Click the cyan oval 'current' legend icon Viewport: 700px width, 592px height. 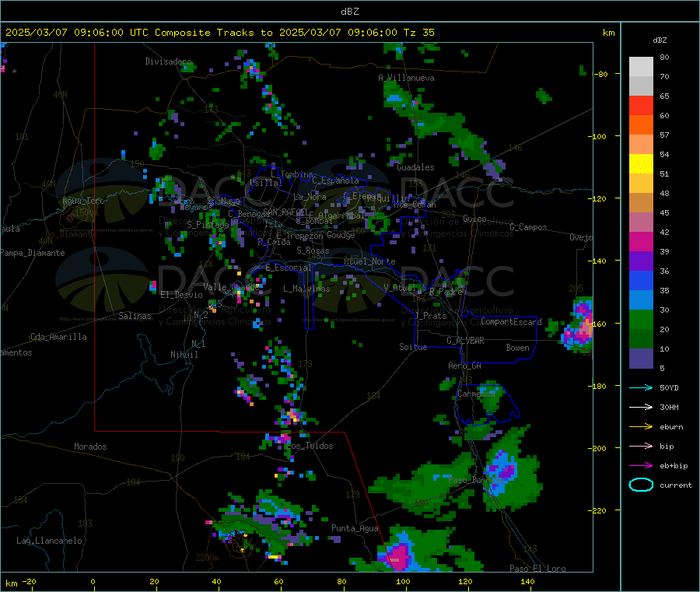point(641,485)
